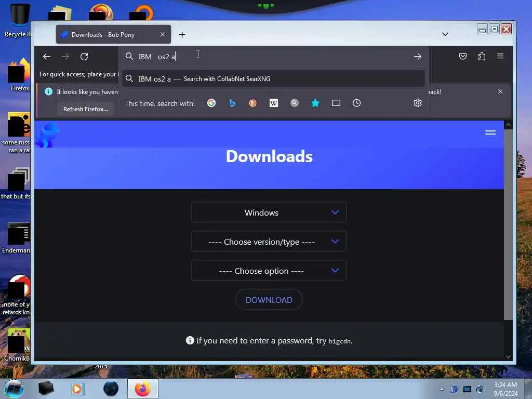
Task: Close the Downloads - Bob Pony tab
Action: point(163,34)
